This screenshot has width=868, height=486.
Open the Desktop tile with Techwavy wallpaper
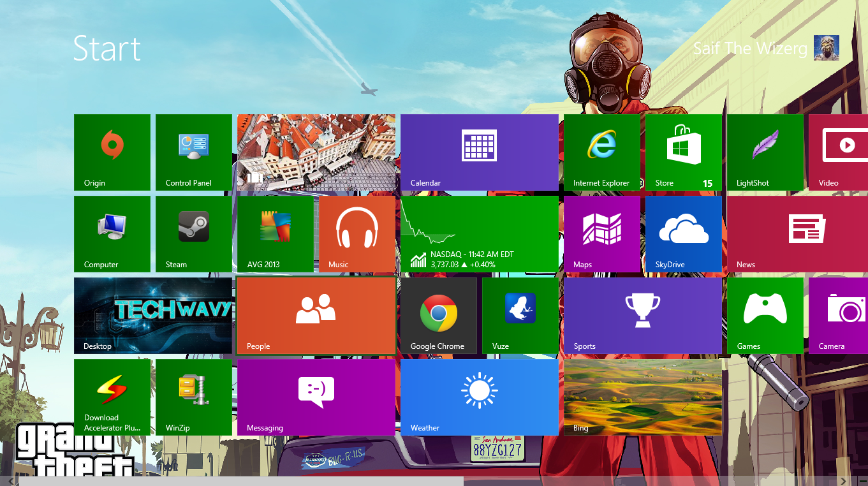click(152, 315)
